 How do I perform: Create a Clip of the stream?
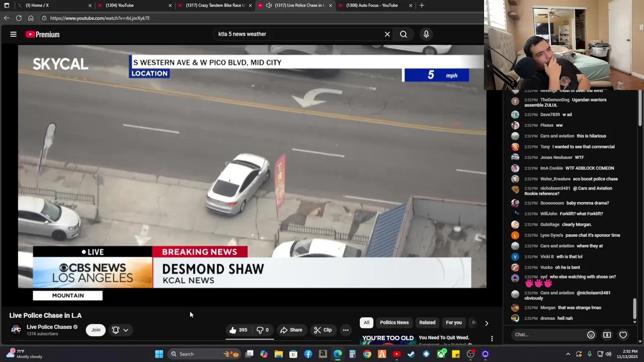point(323,330)
